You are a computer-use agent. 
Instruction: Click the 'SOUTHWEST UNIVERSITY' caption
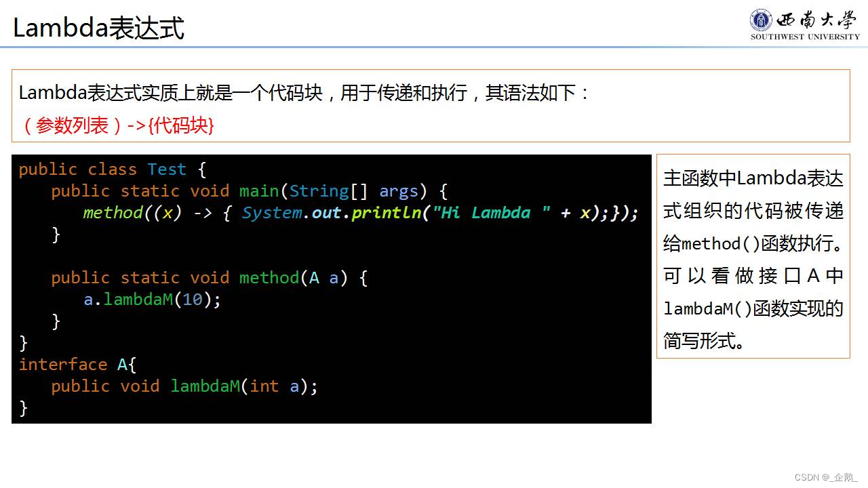(805, 37)
